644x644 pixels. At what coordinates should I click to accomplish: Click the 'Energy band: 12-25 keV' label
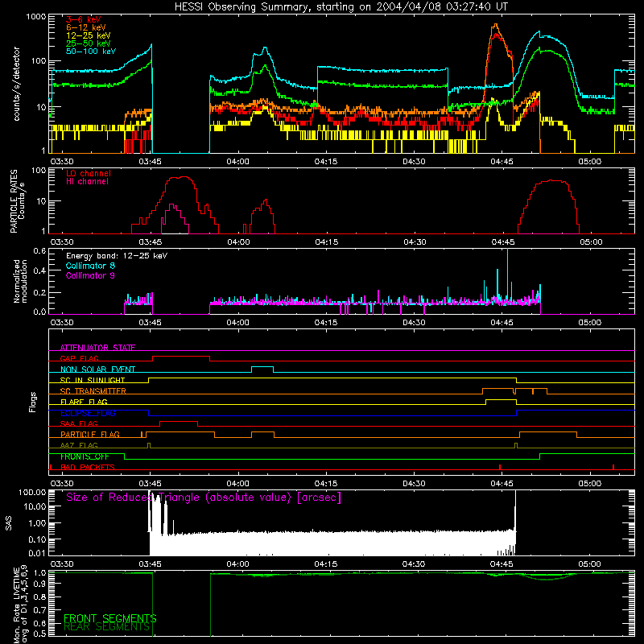click(117, 256)
